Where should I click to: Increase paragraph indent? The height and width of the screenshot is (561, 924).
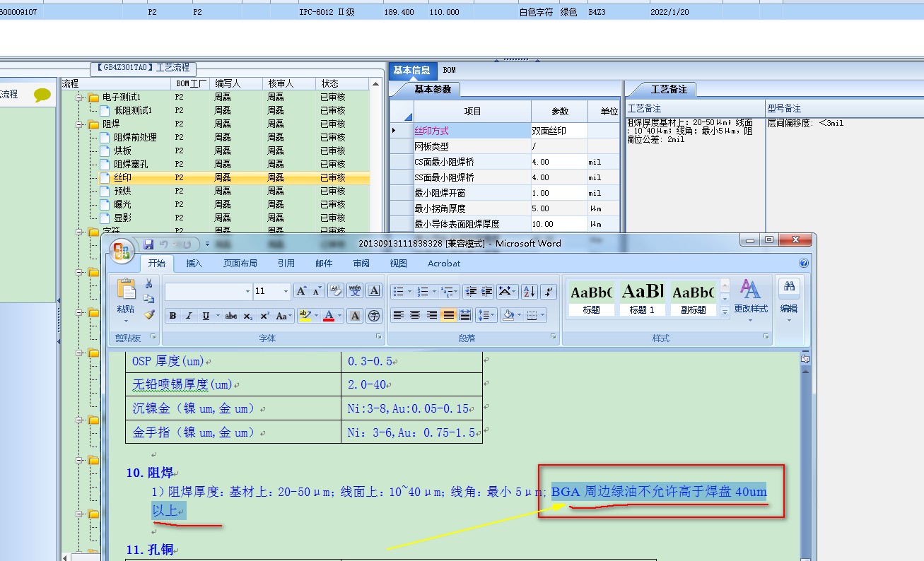pos(487,291)
